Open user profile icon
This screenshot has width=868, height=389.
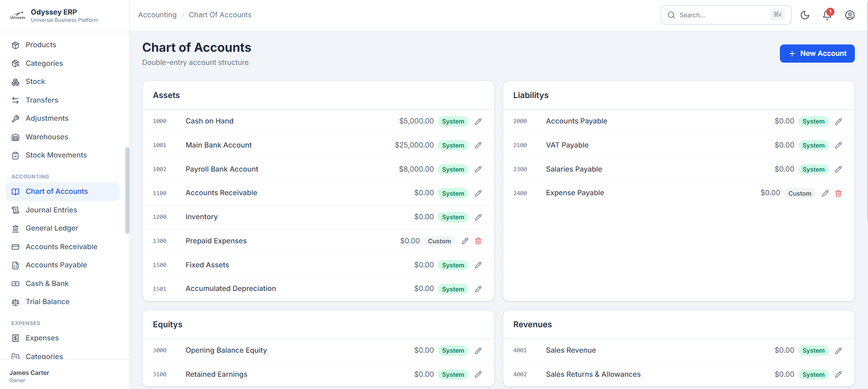coord(850,15)
